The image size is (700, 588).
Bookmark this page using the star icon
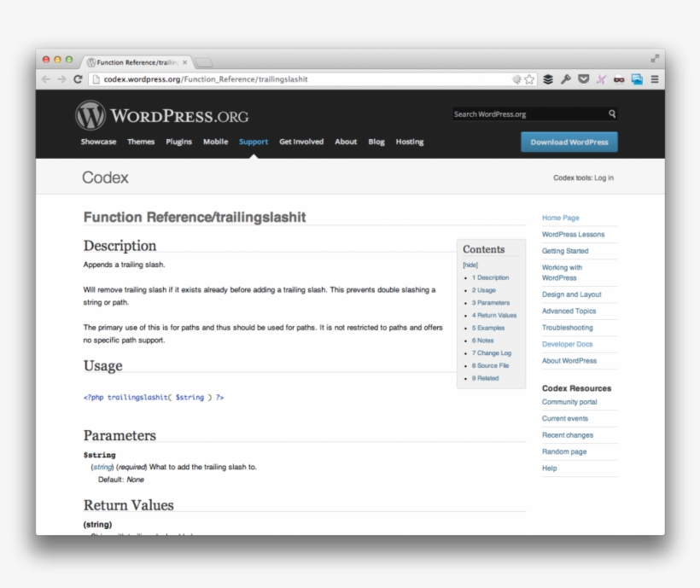pyautogui.click(x=528, y=79)
